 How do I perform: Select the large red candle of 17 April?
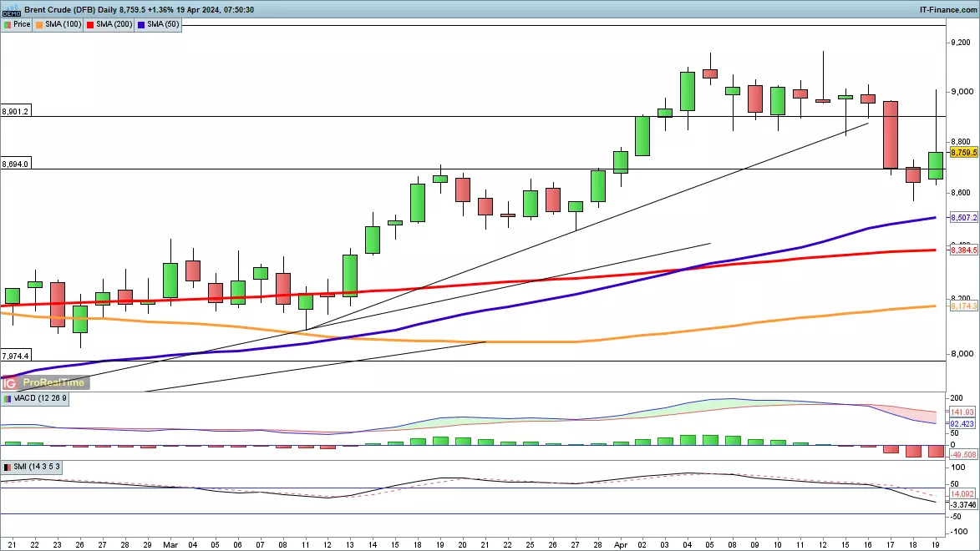coord(891,135)
